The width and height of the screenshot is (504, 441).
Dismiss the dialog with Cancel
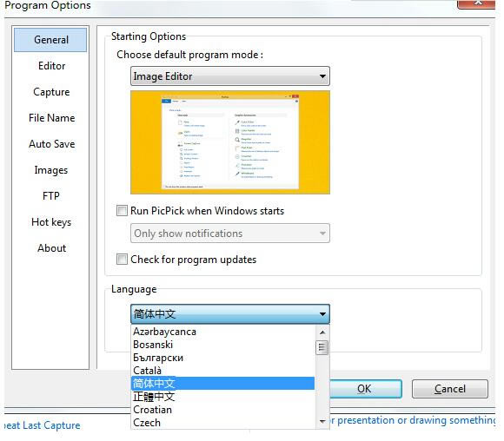[449, 389]
